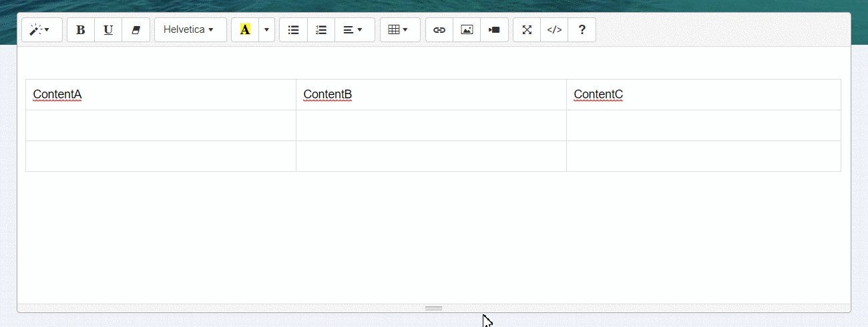Viewport: 868px width, 327px height.
Task: Switch to code view
Action: [554, 30]
